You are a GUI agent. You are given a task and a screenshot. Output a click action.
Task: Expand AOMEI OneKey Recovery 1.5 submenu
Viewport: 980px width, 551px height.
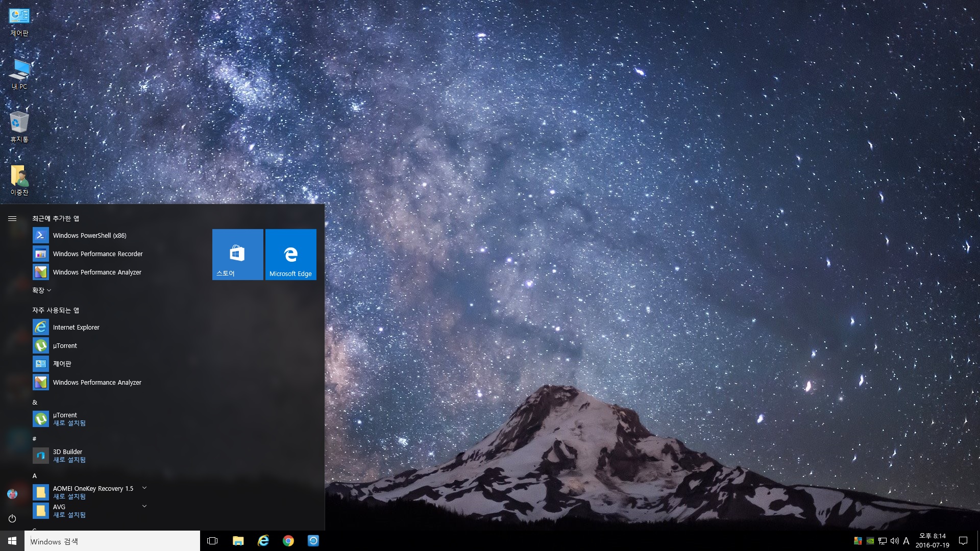[143, 488]
